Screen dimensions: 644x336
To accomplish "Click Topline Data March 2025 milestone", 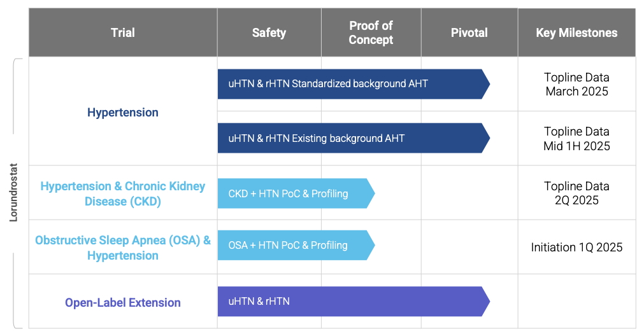I will pyautogui.click(x=576, y=84).
